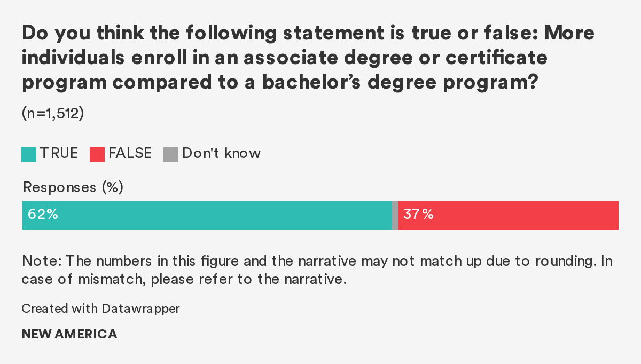
Task: Click the 37% value label
Action: point(419,215)
